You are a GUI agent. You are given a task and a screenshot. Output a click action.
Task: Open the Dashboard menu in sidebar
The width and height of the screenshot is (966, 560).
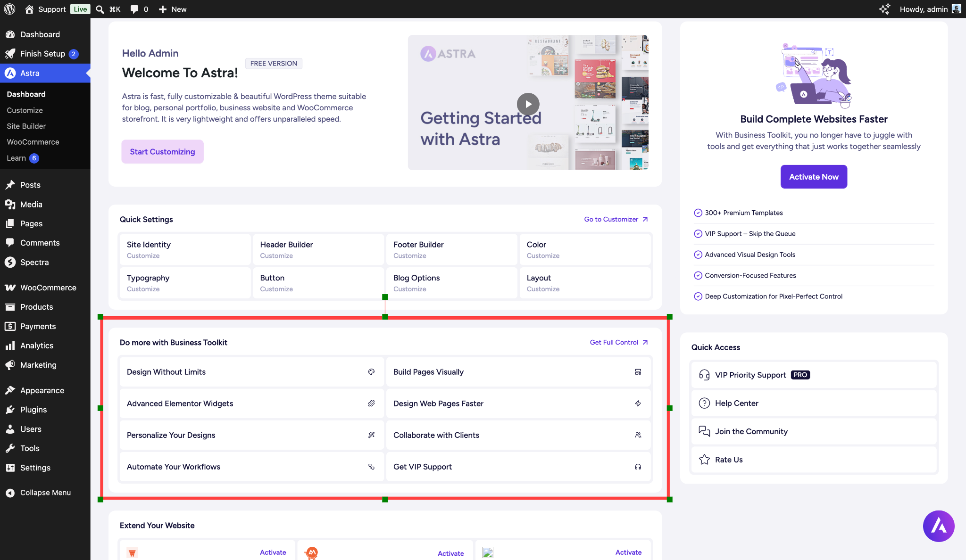coord(45,34)
